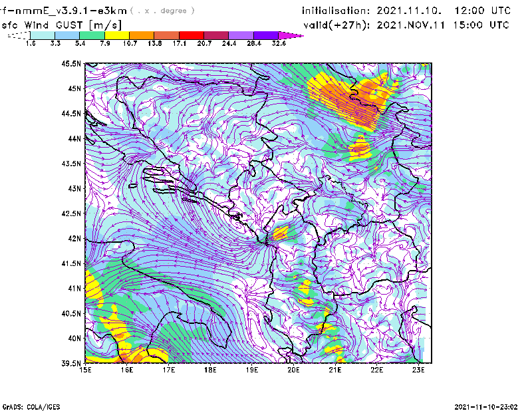The image size is (532, 411).
Task: Select the violet 28.4–32.6 legend swatch
Action: tap(265, 35)
